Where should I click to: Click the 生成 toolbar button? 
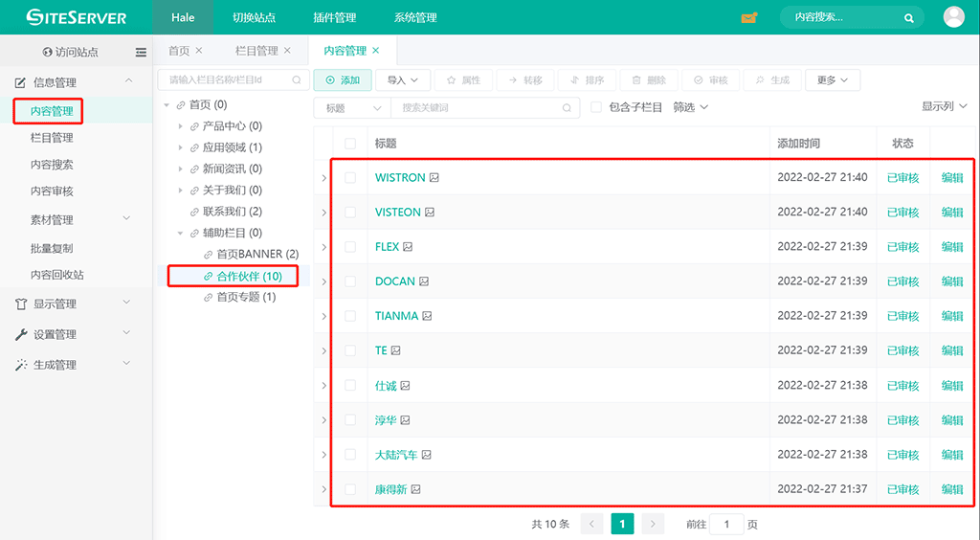(x=772, y=80)
